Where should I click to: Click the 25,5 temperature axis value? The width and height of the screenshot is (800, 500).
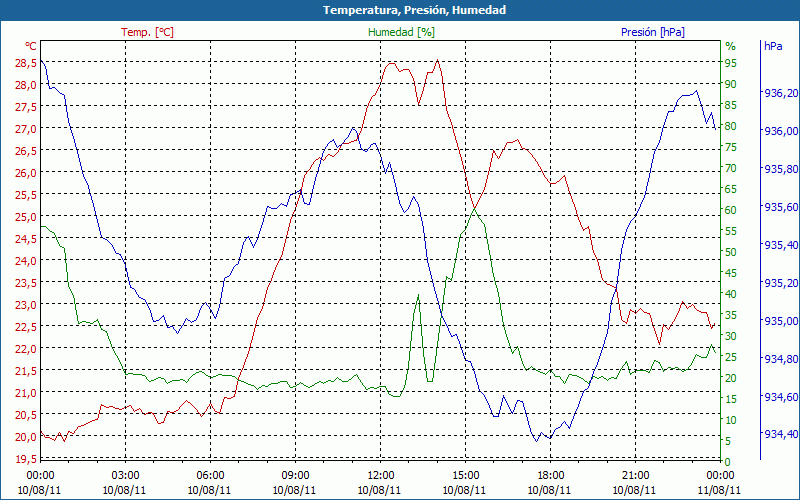26,195
